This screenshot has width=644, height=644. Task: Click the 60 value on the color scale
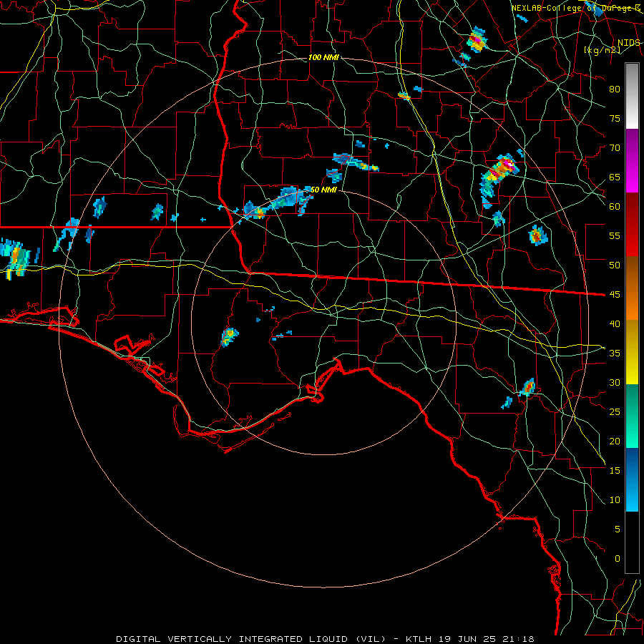615,207
